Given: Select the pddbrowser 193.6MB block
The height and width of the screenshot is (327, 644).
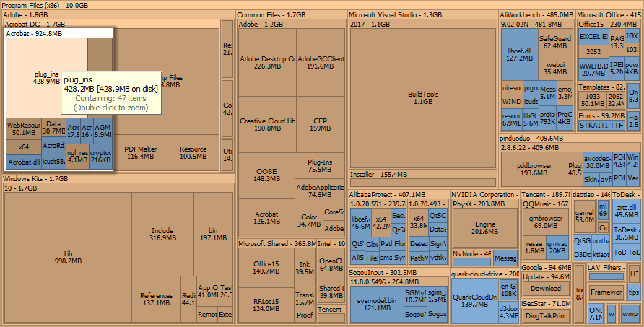Looking at the screenshot, I should tap(534, 169).
